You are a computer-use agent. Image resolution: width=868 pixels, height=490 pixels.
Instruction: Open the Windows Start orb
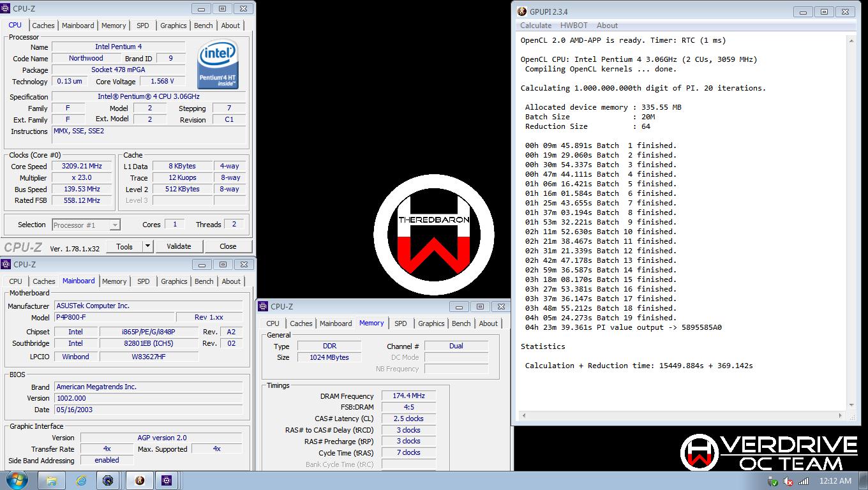tap(17, 480)
